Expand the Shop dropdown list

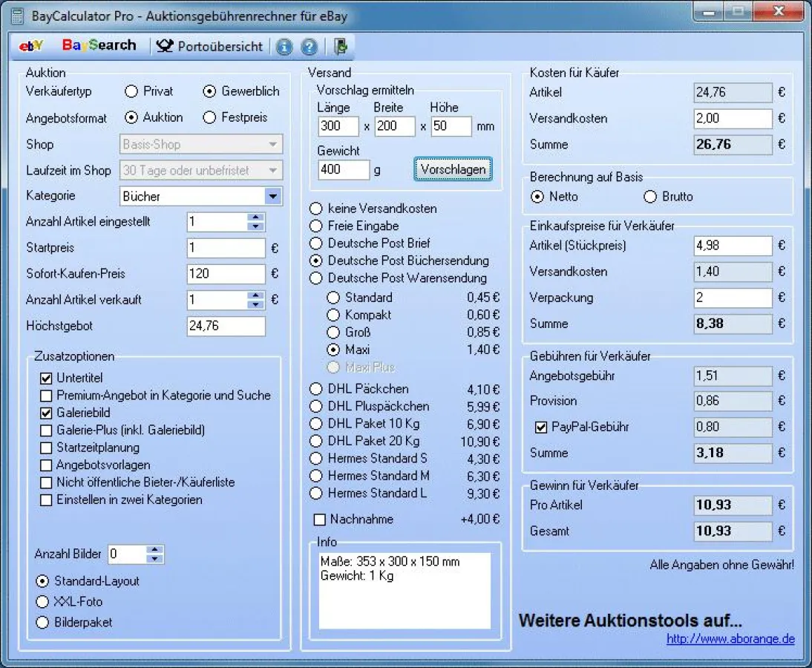coord(273,145)
